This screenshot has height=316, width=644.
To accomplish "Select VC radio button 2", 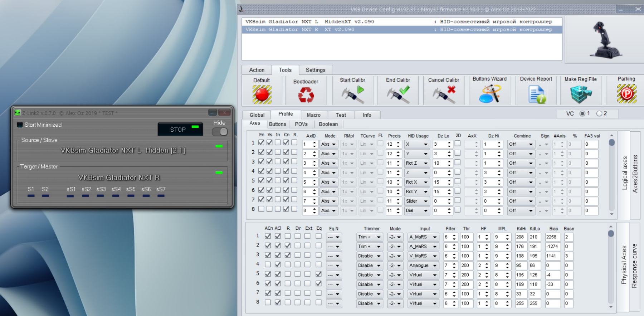I will click(x=599, y=113).
